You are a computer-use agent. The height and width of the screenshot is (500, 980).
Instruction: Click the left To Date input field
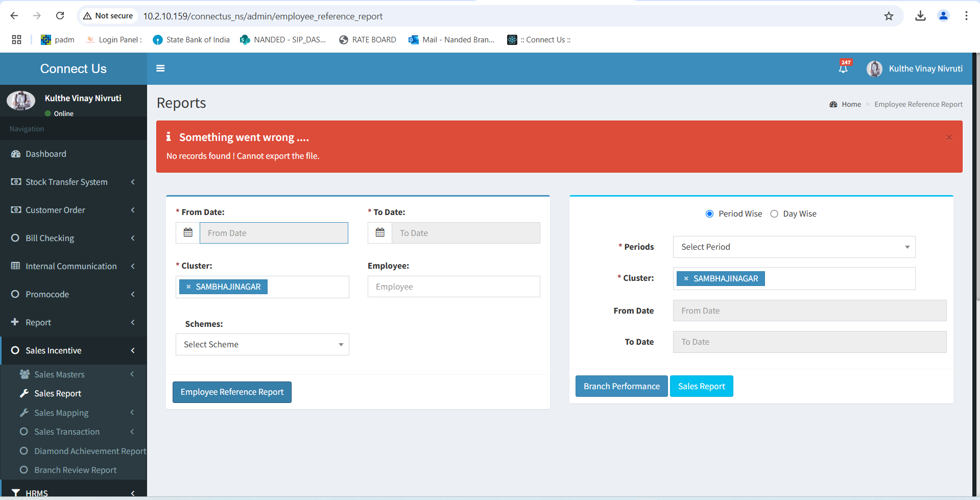tap(466, 233)
